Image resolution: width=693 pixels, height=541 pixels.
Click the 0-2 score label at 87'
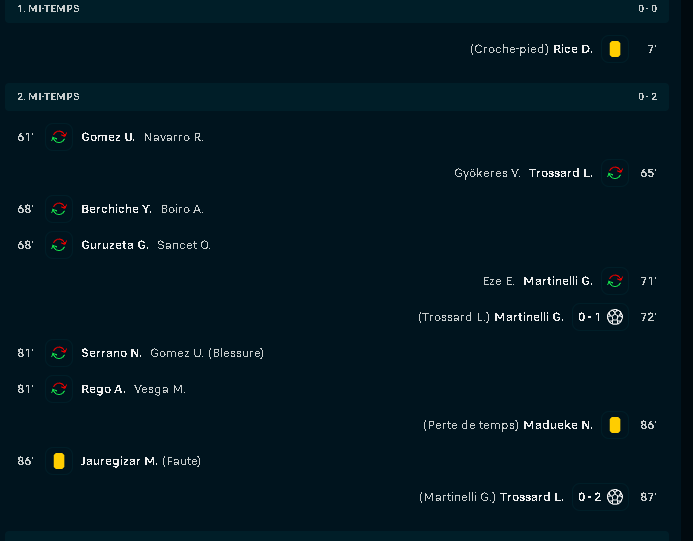click(589, 497)
